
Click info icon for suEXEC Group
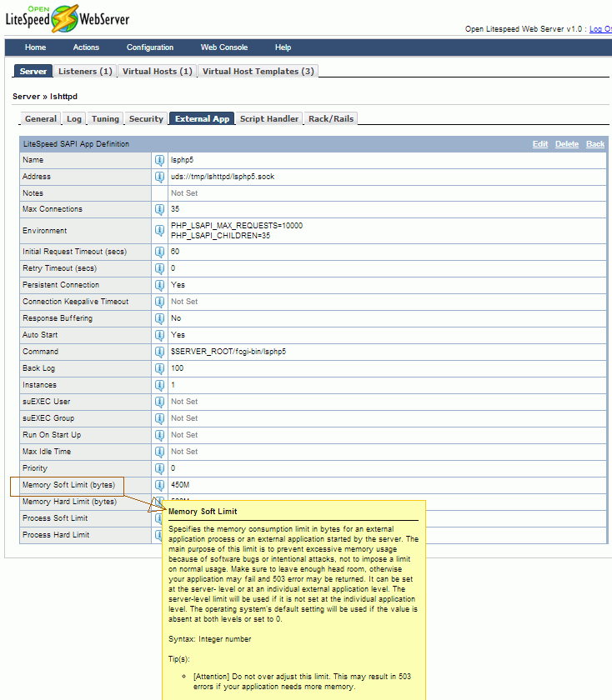coord(159,418)
